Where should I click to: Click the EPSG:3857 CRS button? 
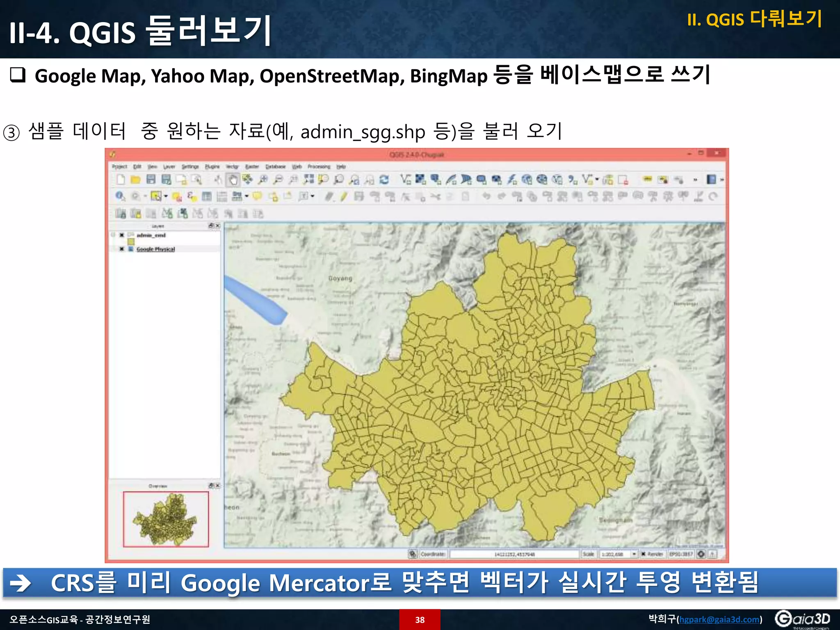pos(681,554)
